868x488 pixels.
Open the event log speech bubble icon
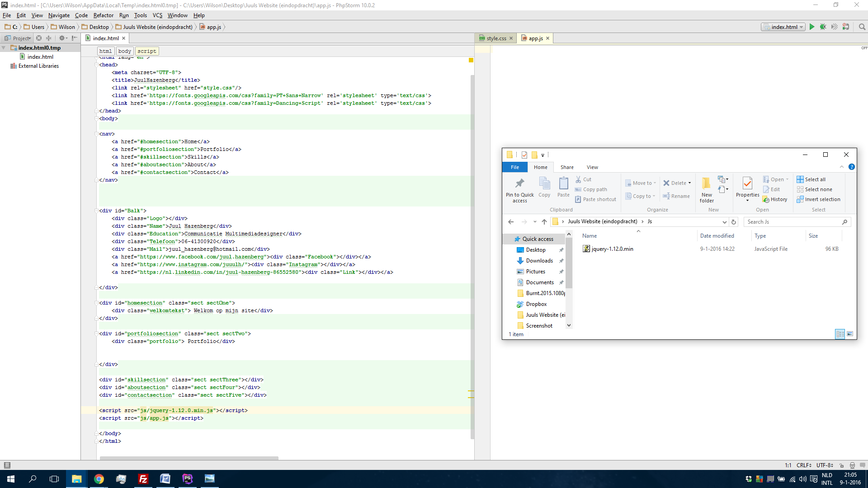point(863,465)
